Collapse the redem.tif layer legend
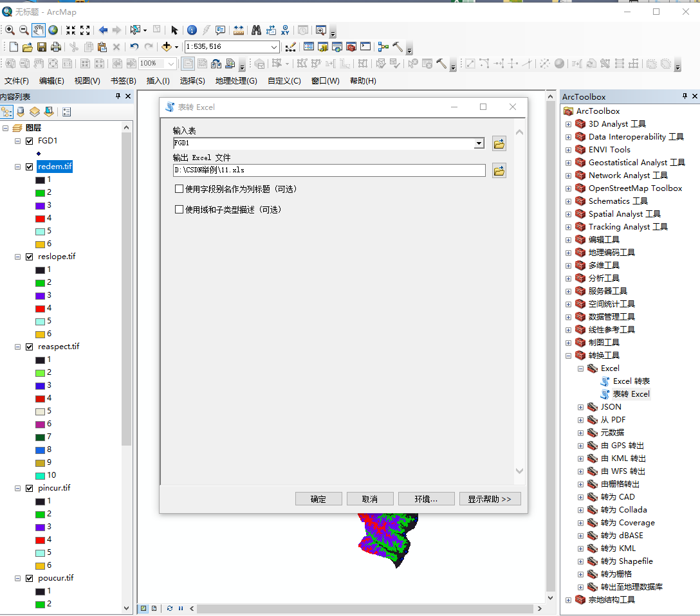The image size is (700, 616). click(18, 167)
